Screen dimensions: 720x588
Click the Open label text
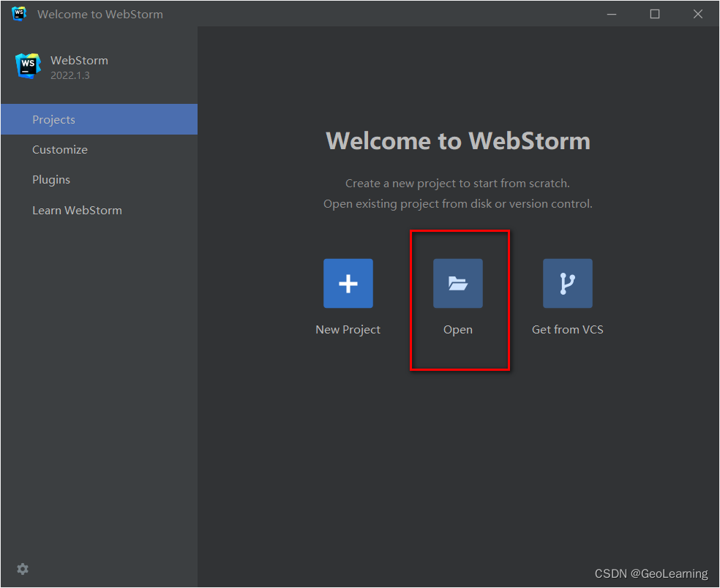[458, 330]
